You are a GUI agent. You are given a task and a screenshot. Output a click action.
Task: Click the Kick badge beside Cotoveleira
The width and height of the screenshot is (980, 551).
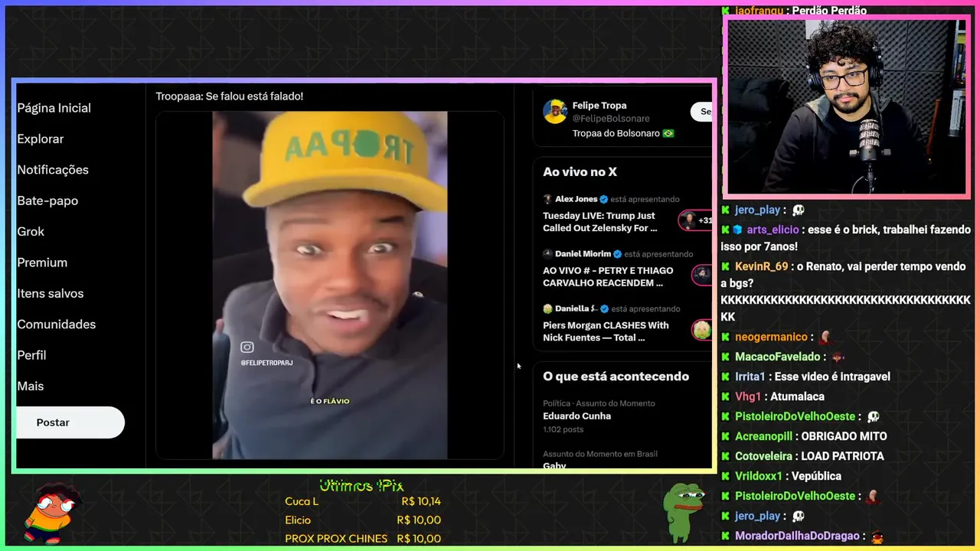click(726, 456)
